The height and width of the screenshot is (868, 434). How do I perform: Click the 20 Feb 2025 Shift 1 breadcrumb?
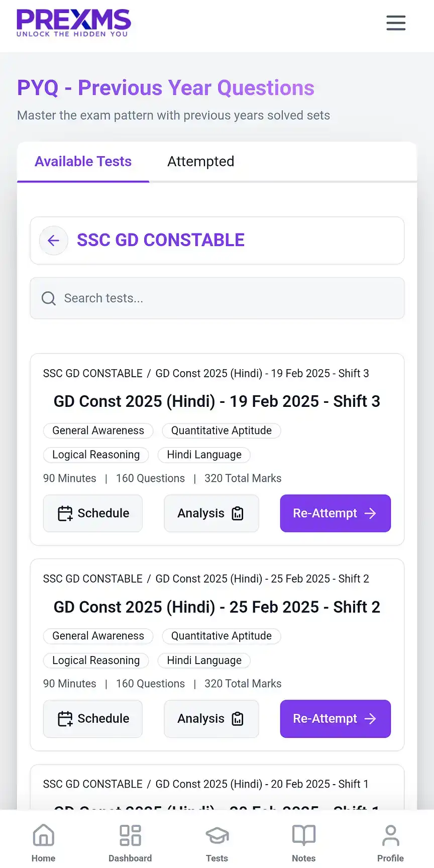pyautogui.click(x=262, y=784)
